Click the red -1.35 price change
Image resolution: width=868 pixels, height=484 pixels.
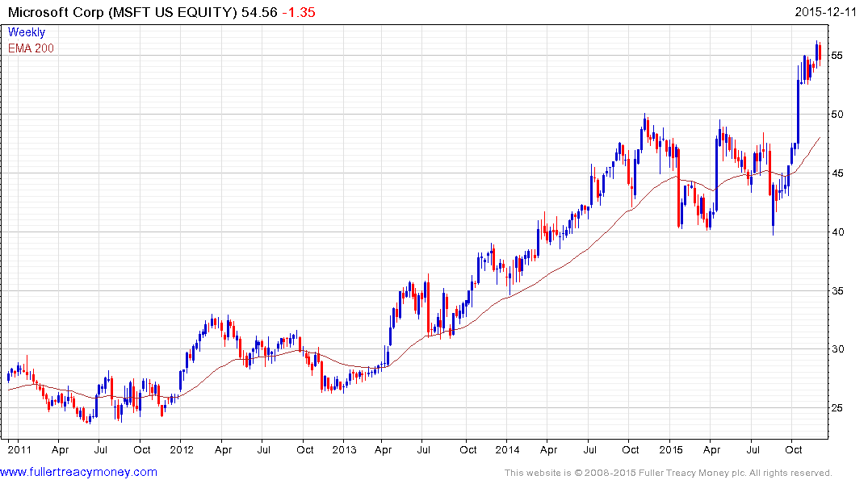point(299,13)
